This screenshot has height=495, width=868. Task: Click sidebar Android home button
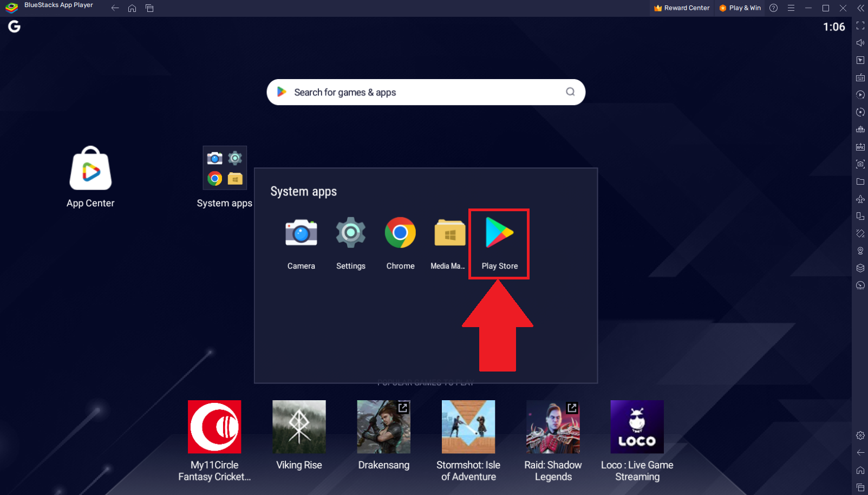point(860,470)
